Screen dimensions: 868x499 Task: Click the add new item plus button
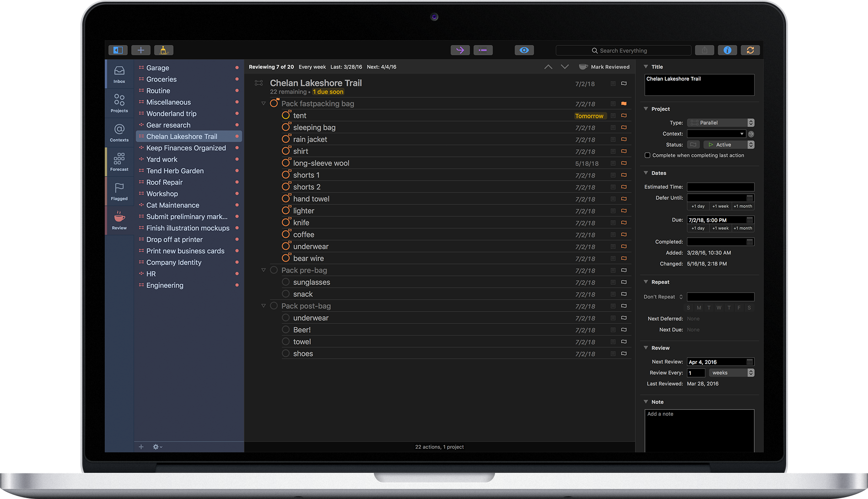[x=141, y=50]
